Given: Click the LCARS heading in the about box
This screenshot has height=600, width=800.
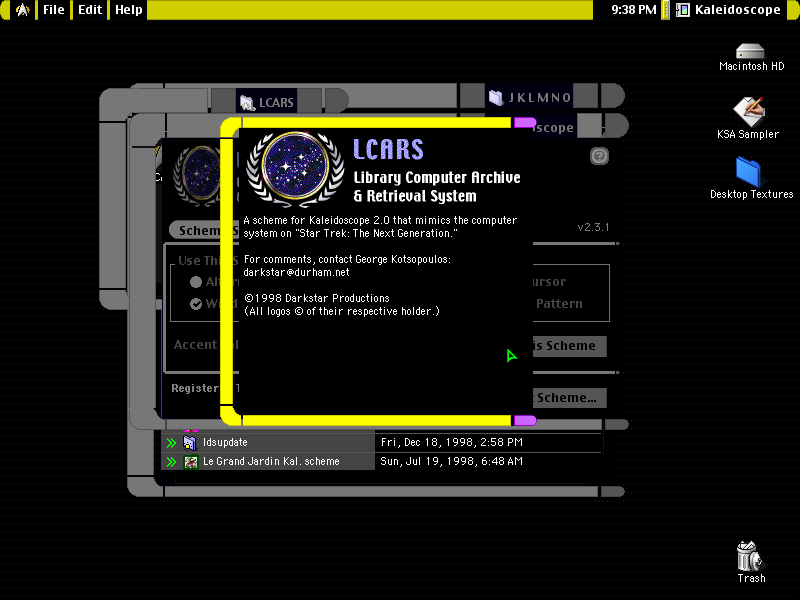Looking at the screenshot, I should [x=388, y=149].
